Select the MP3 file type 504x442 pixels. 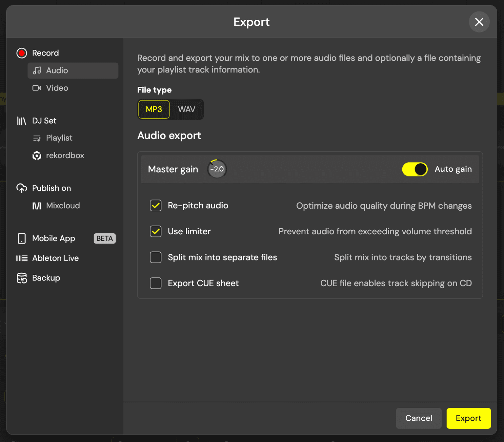154,109
